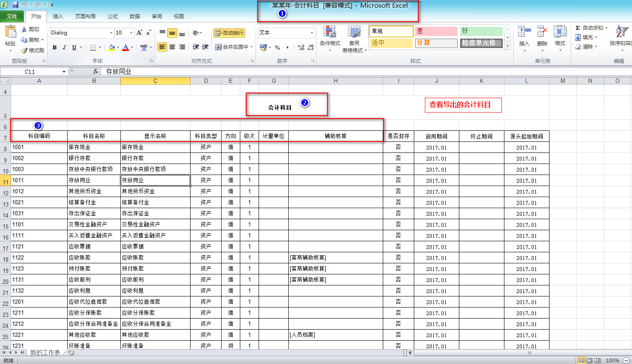Select cell containing 银行存款 in column B
The width and height of the screenshot is (632, 364).
coord(94,158)
